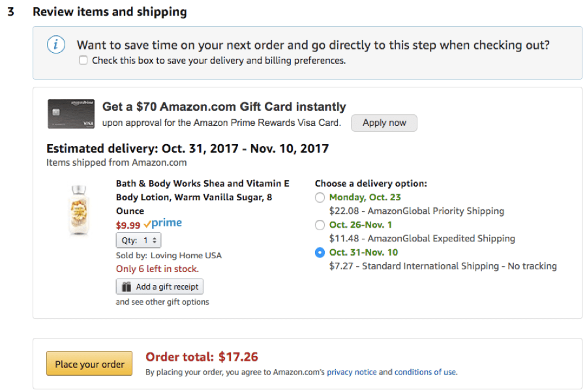Check box to save delivery and billing preferences
The image size is (587, 392).
(x=83, y=59)
